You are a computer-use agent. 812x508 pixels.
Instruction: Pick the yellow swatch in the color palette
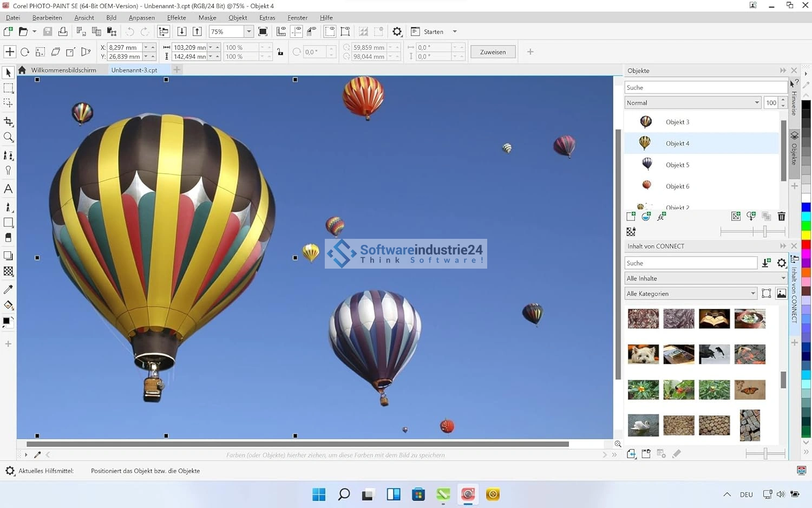coord(806,235)
